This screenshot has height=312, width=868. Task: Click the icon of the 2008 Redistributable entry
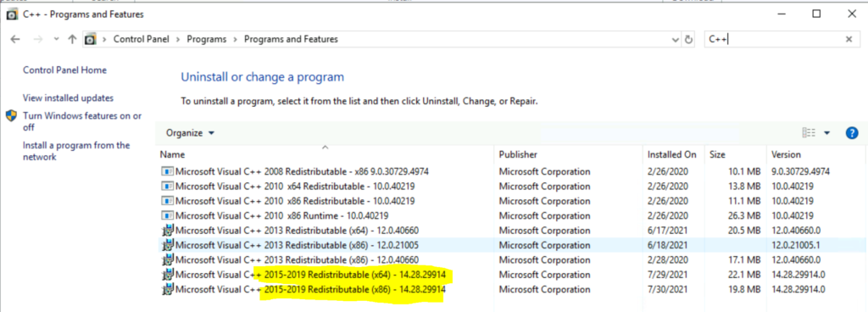167,171
